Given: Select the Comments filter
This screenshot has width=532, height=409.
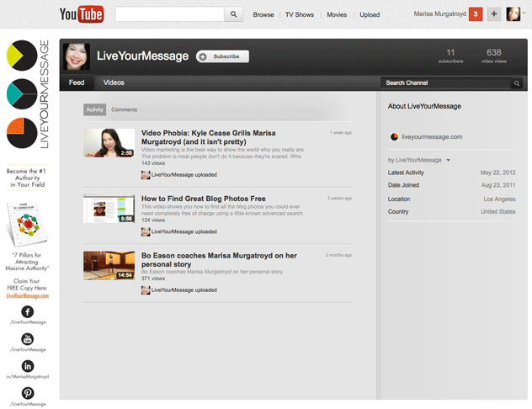Looking at the screenshot, I should (x=125, y=109).
